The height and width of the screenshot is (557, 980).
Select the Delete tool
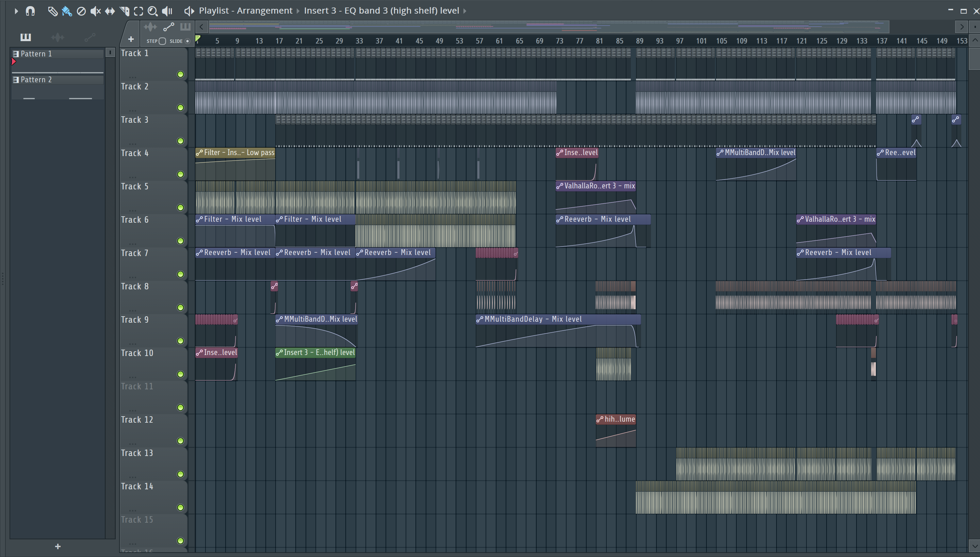[81, 11]
